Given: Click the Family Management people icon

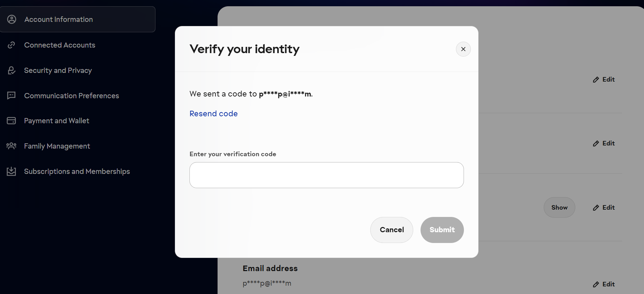Looking at the screenshot, I should coord(11,146).
